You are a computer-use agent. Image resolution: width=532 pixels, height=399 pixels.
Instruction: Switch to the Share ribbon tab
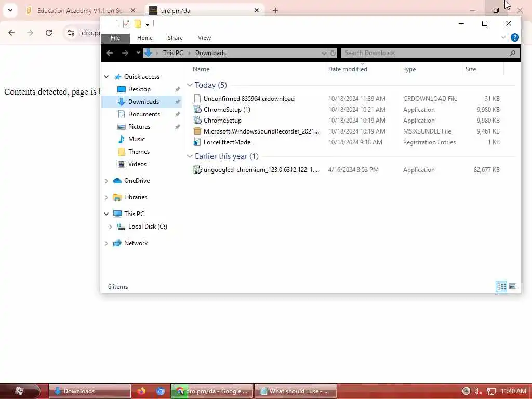tap(175, 38)
